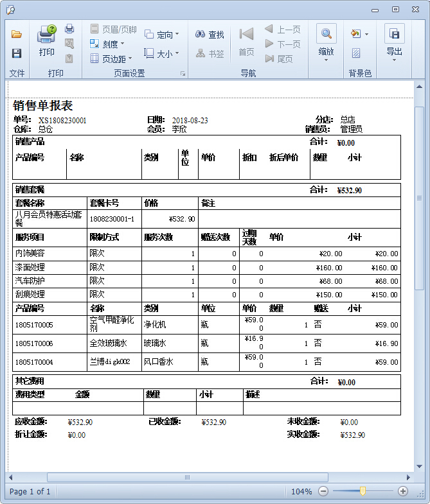Image resolution: width=430 pixels, height=504 pixels.
Task: Click the save floppy disk icon
Action: tap(17, 53)
